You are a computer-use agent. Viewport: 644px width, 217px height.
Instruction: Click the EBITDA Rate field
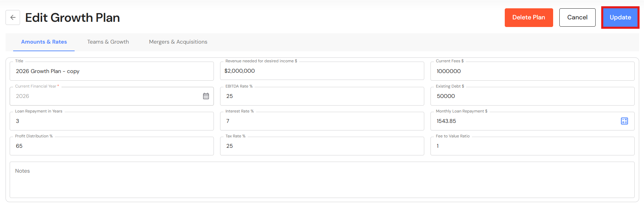(322, 96)
